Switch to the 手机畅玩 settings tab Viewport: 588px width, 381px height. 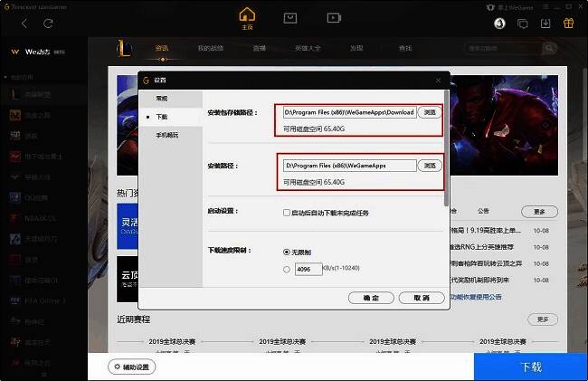(x=166, y=135)
